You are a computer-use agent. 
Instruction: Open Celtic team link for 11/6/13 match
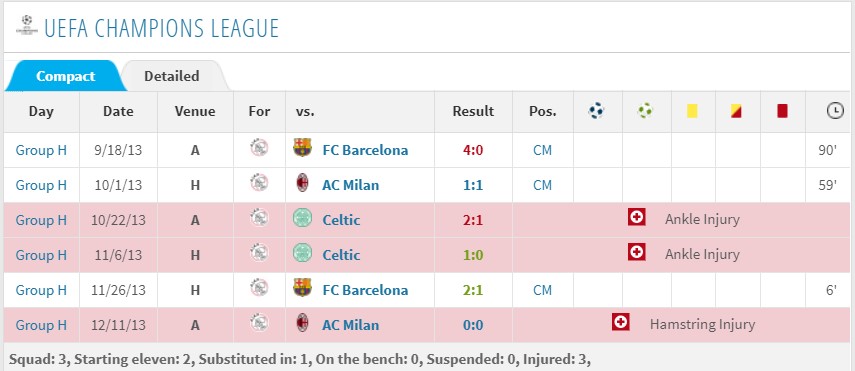tap(341, 255)
